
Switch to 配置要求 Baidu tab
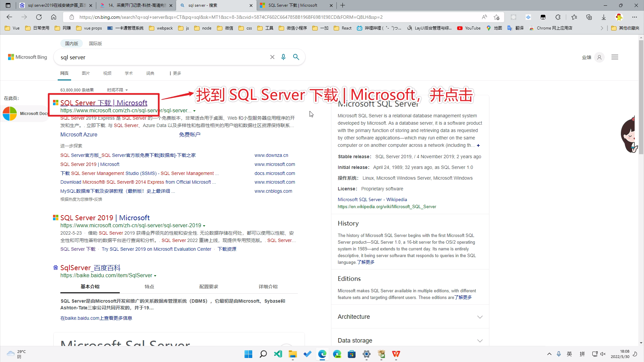coord(209,287)
